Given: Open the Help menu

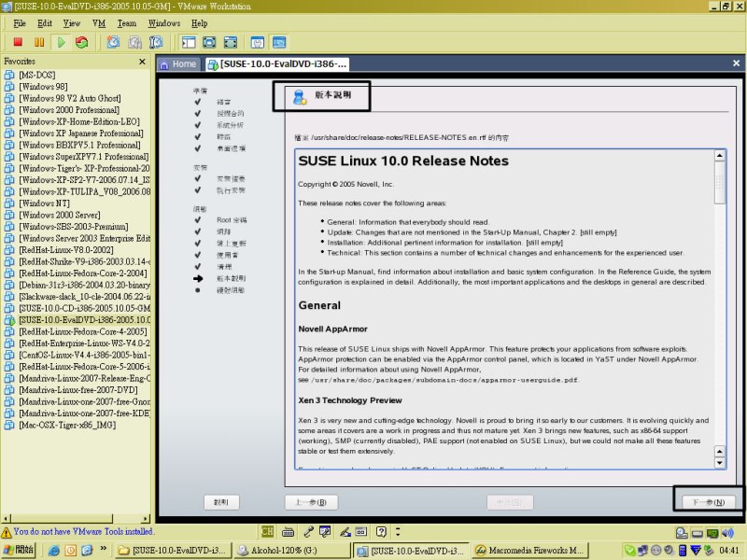Looking at the screenshot, I should (199, 23).
